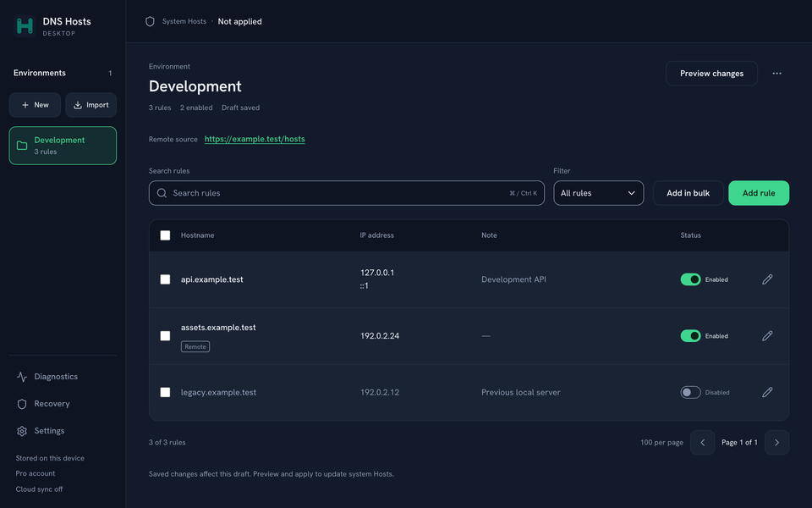
Task: Click the IP address 127.0.0.1
Action: tap(377, 273)
